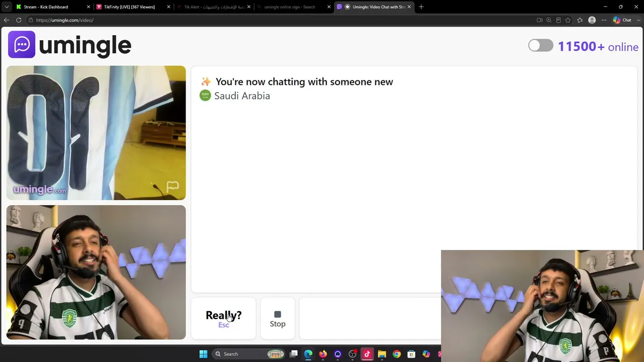The height and width of the screenshot is (362, 644).
Task: Click the address bar URL field
Action: point(282,20)
